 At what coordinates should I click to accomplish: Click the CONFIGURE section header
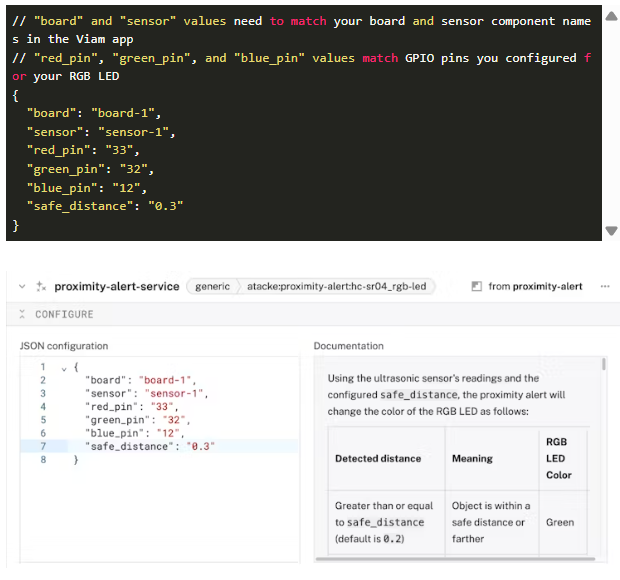tap(64, 314)
